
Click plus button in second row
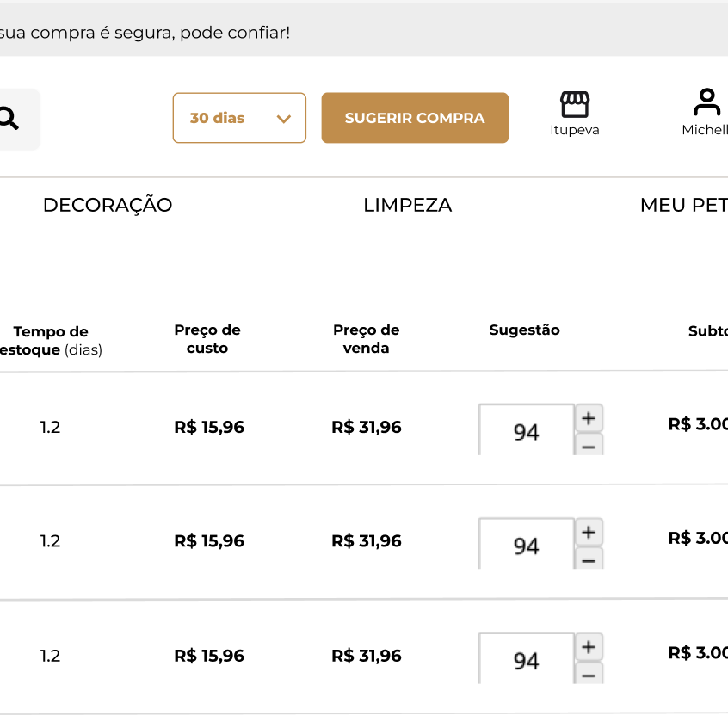point(589,532)
